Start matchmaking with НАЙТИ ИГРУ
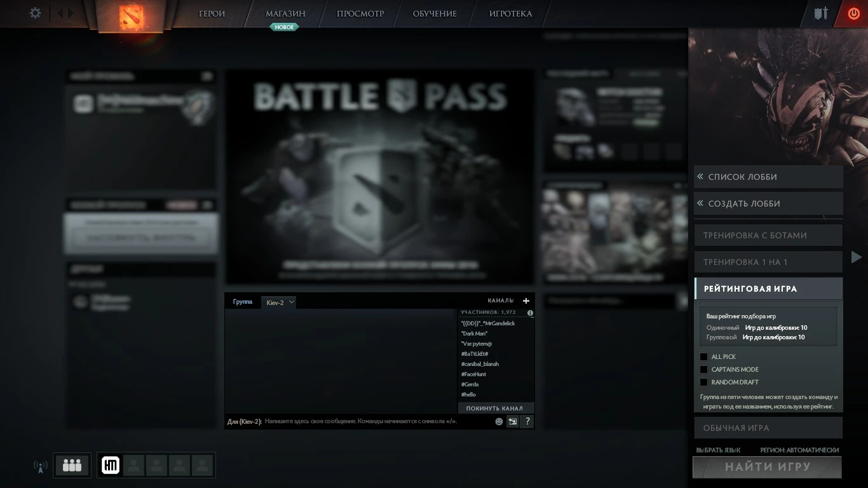Screen dimensions: 868x488 point(768,467)
